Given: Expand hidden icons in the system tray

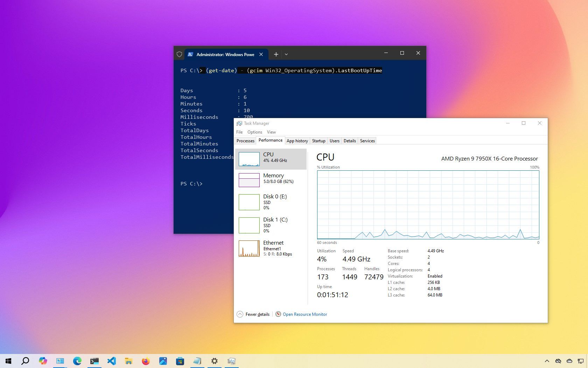Looking at the screenshot, I should tap(547, 361).
